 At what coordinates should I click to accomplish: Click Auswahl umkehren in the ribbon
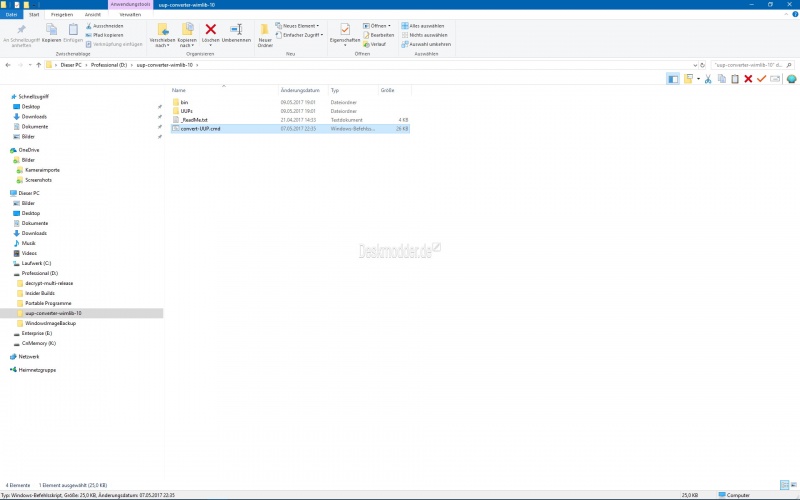point(427,44)
